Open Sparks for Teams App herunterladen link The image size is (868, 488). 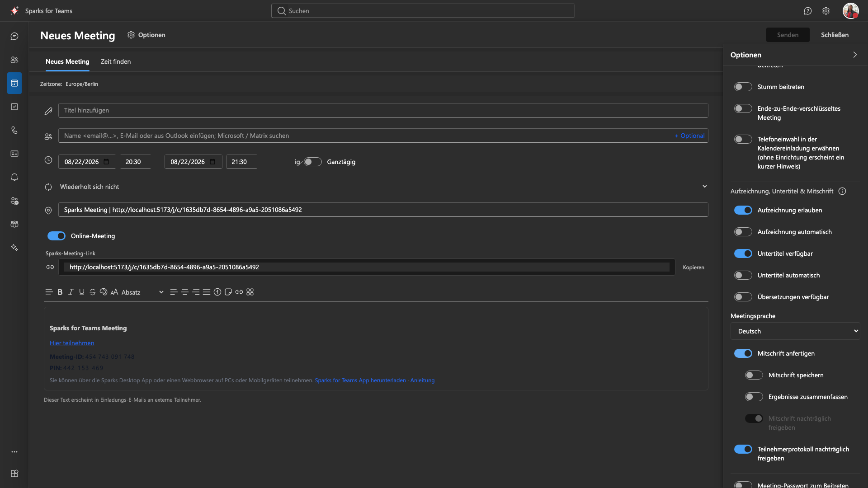coord(360,380)
